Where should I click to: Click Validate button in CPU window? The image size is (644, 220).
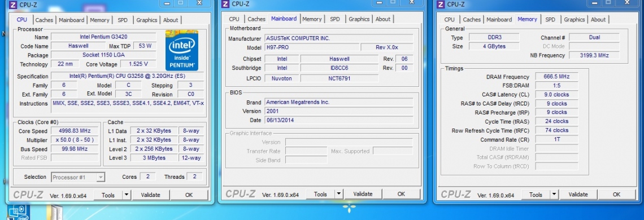click(x=150, y=195)
